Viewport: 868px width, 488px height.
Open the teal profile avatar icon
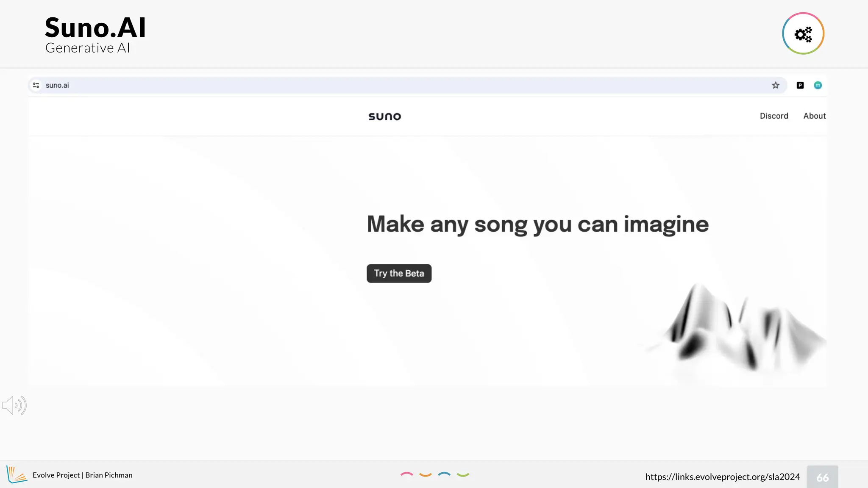(x=818, y=85)
